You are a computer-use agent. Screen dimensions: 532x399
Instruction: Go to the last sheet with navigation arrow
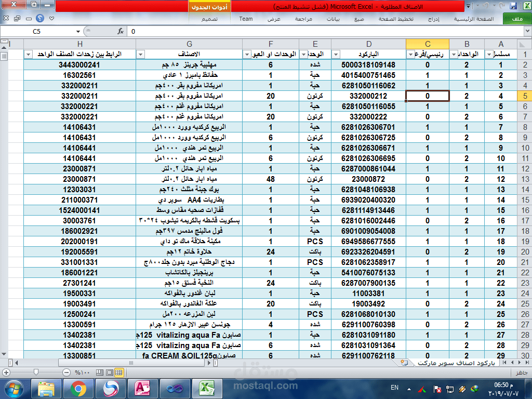point(504,363)
